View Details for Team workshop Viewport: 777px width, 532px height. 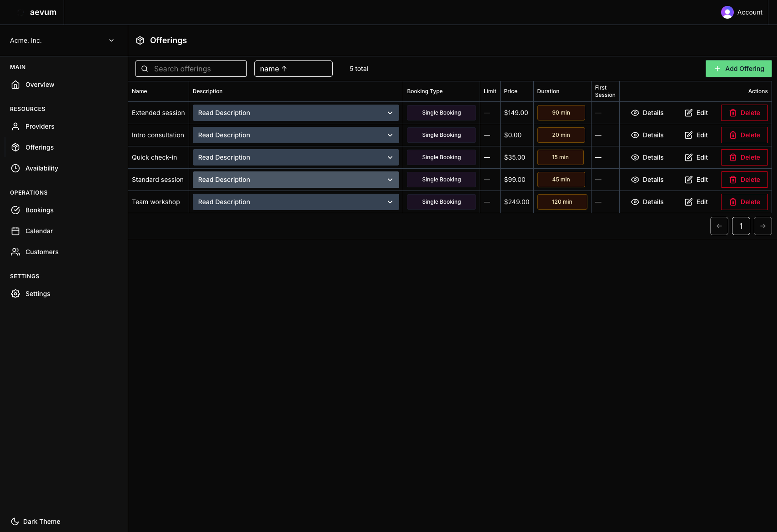coord(647,202)
